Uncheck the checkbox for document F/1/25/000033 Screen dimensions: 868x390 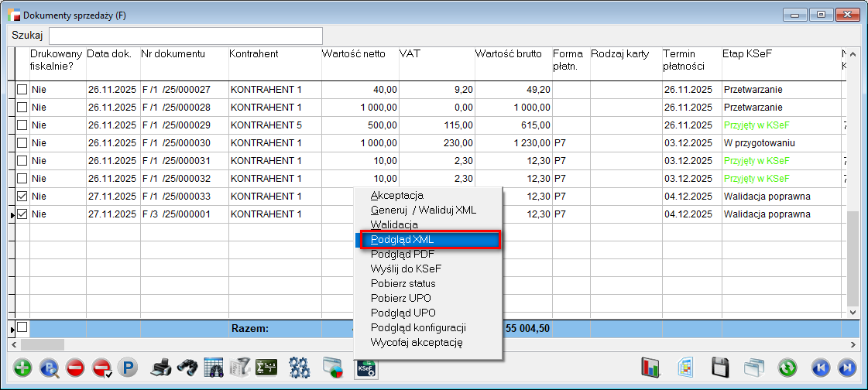(x=22, y=197)
